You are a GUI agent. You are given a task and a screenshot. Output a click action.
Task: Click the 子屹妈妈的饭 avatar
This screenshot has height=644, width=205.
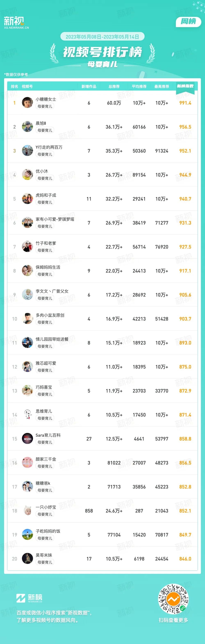click(x=27, y=534)
